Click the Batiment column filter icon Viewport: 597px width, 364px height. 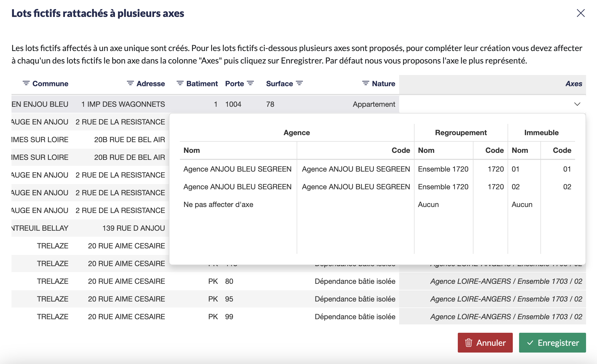pos(180,83)
